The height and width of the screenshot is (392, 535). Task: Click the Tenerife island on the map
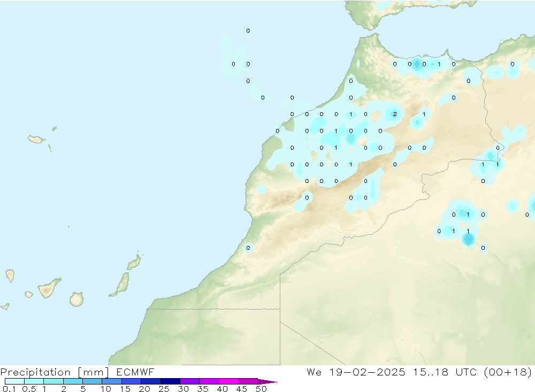pos(49,288)
